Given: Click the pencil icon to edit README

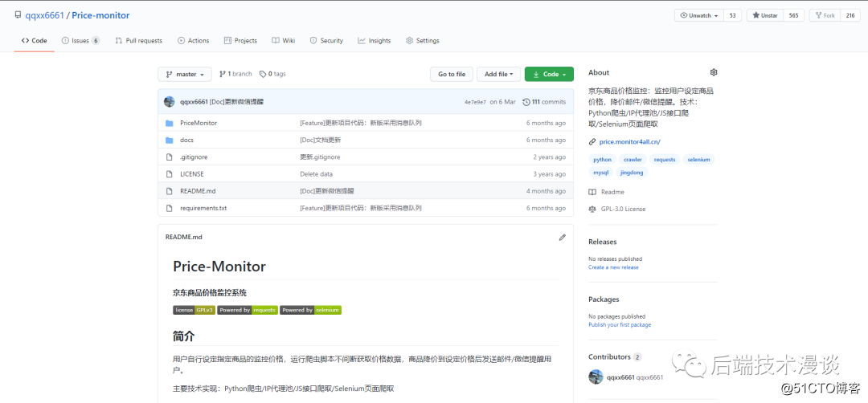Looking at the screenshot, I should pos(563,238).
